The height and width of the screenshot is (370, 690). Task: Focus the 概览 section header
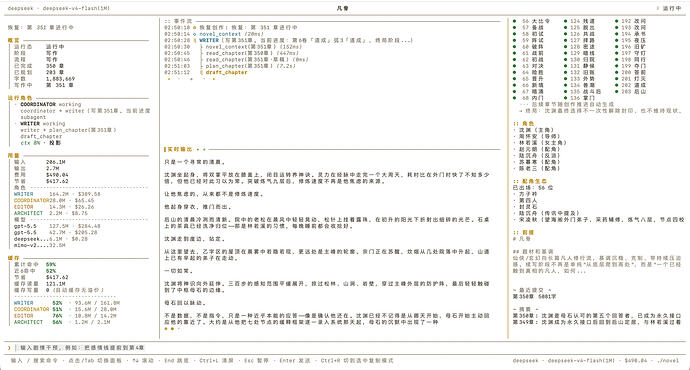click(x=13, y=40)
